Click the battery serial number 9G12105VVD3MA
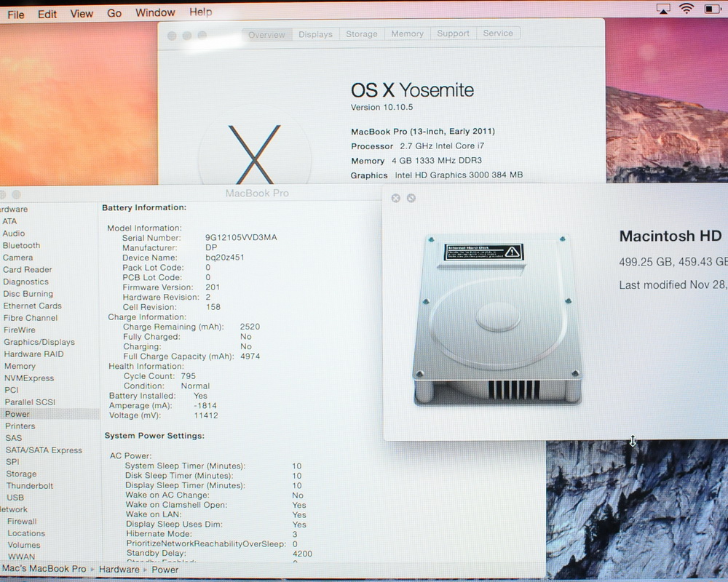This screenshot has width=728, height=582. (242, 237)
